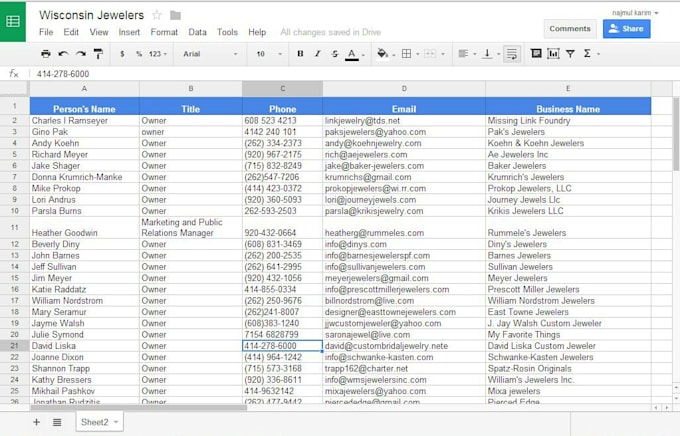Star the Wisconsin Jewelers document

tap(157, 16)
